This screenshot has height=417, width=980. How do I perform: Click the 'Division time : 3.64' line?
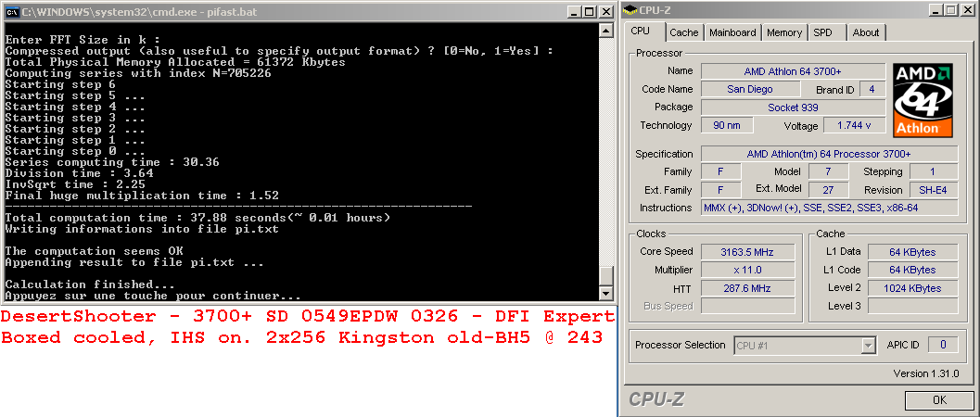click(x=79, y=173)
